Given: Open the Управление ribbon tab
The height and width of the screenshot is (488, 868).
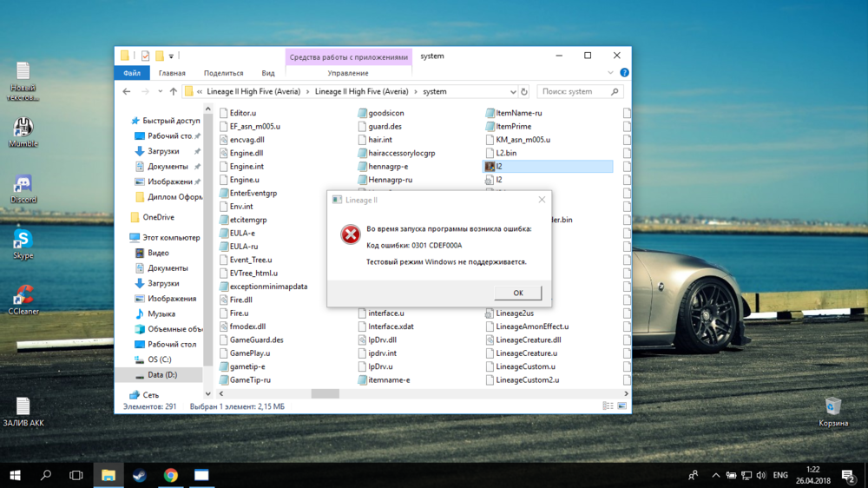Looking at the screenshot, I should click(347, 73).
